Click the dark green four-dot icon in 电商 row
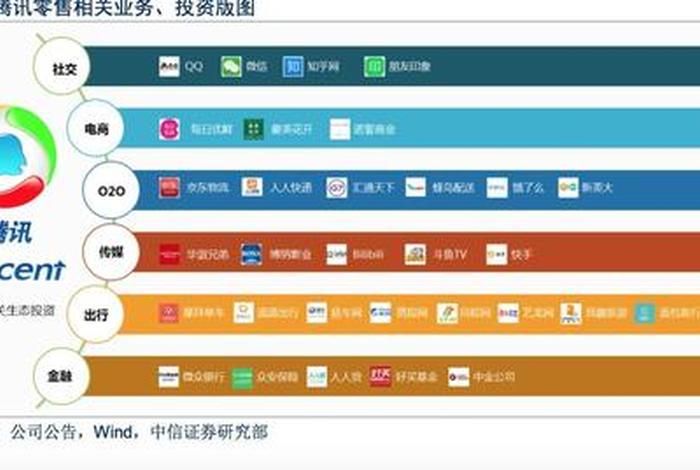 (x=254, y=129)
